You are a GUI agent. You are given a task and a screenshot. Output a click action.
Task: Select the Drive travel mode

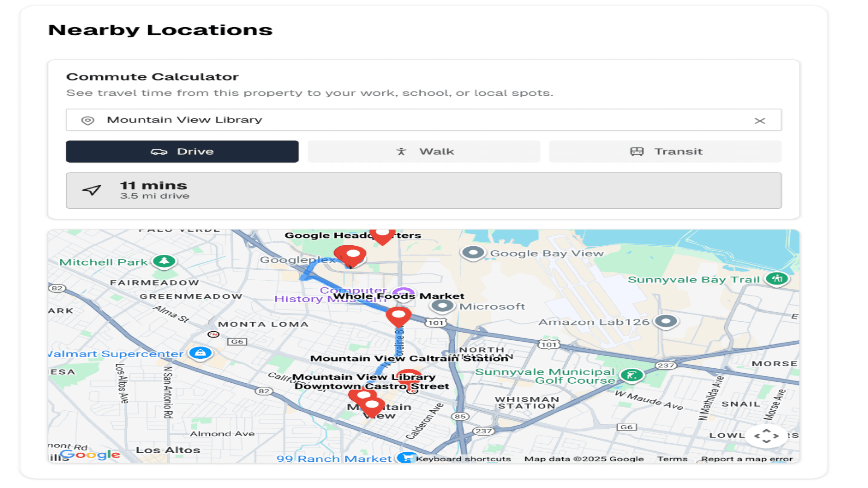(182, 151)
